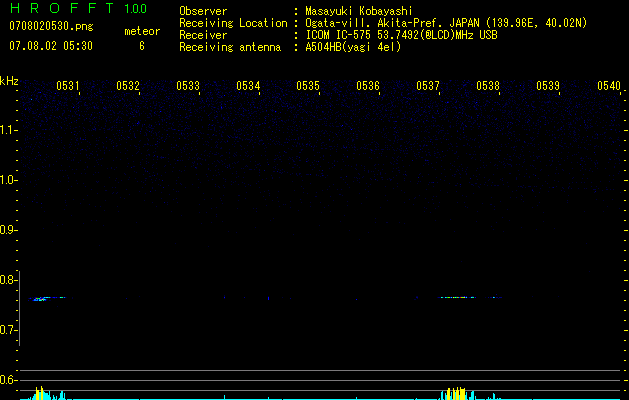Screen dimensions: 629x400
Task: Click the 1.0 kHz frequency label
Action: pyautogui.click(x=8, y=180)
